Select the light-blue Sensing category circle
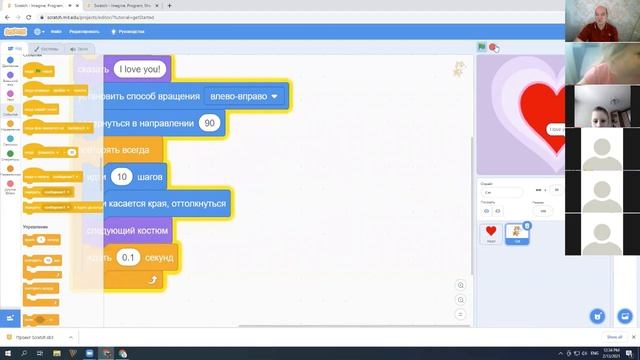640x360 pixels. coord(10,139)
